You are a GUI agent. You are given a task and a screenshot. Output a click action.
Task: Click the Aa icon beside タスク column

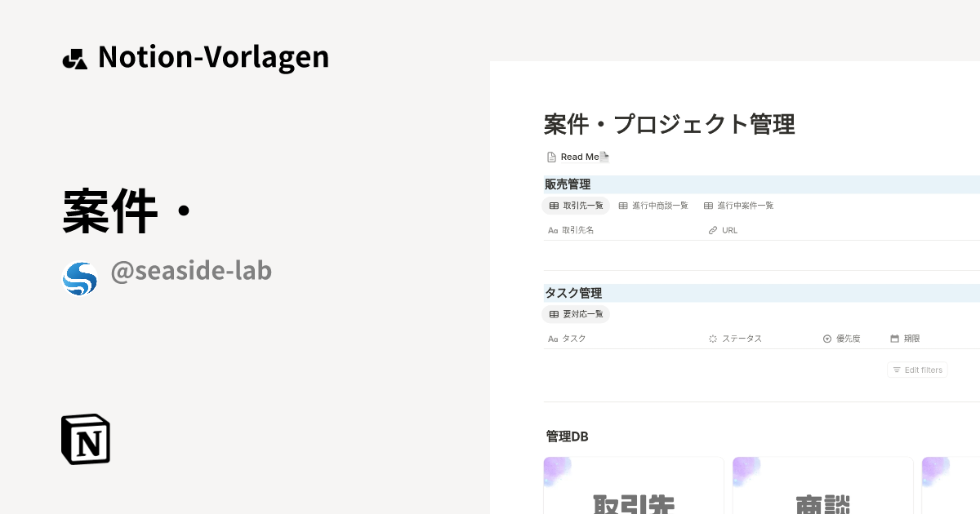click(x=553, y=338)
